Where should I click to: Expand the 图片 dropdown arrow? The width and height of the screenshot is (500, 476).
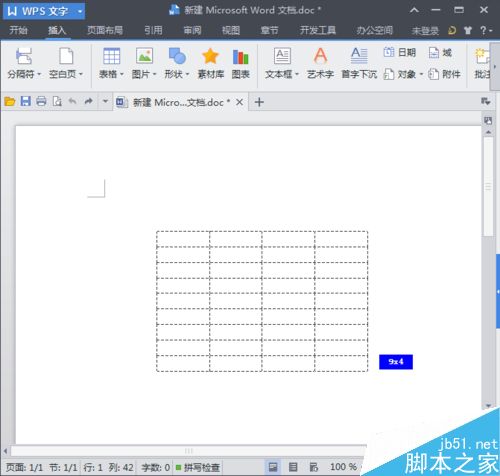click(154, 74)
